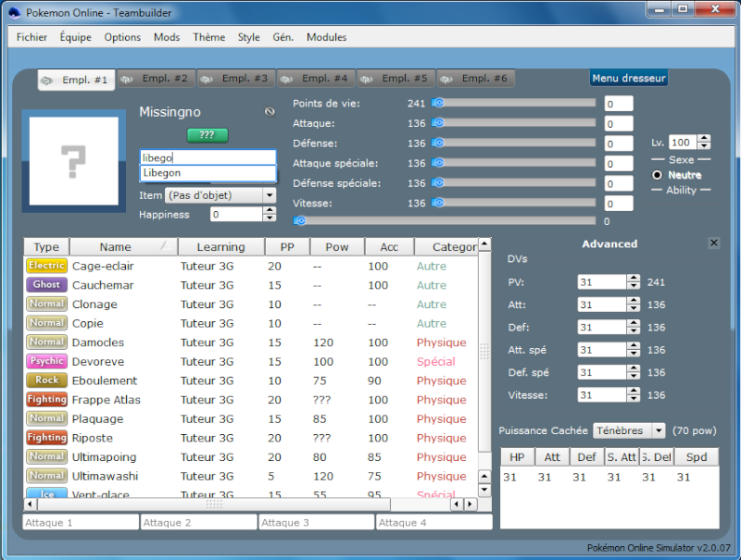Viewport: 741px width, 560px height.
Task: Click the Normal type badge beside Copie
Action: coord(46,323)
